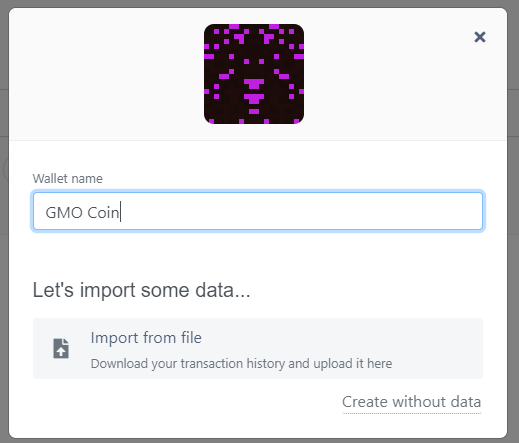Image resolution: width=519 pixels, height=443 pixels.
Task: Click the purple pixel wallet avatar
Action: pos(254,74)
